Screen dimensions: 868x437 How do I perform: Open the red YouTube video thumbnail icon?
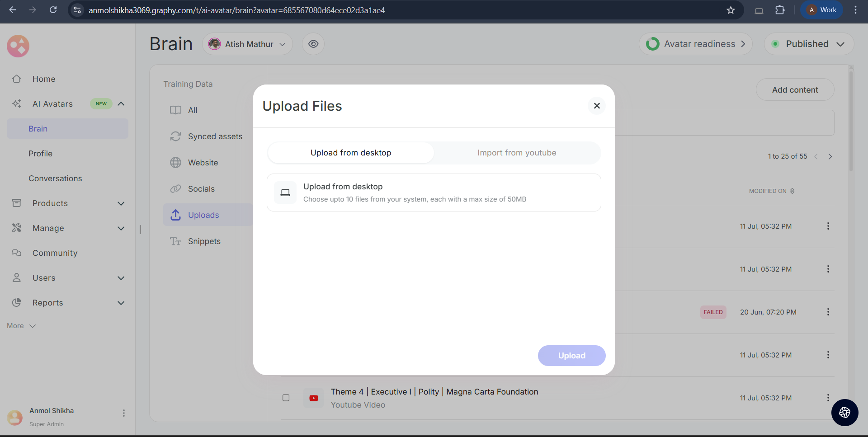coord(313,398)
